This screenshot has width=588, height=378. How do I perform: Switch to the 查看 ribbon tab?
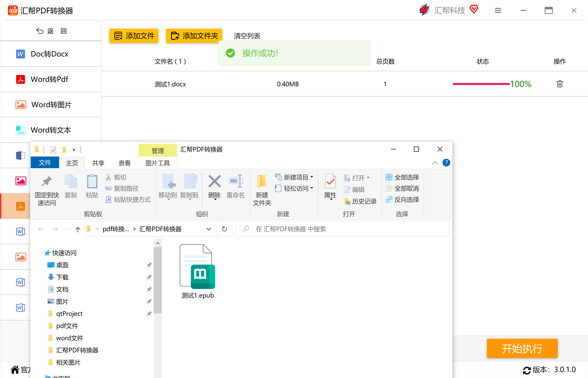(125, 163)
